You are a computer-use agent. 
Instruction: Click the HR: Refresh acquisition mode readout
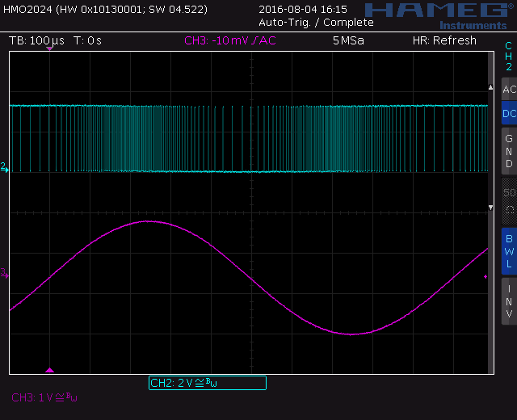(x=444, y=40)
